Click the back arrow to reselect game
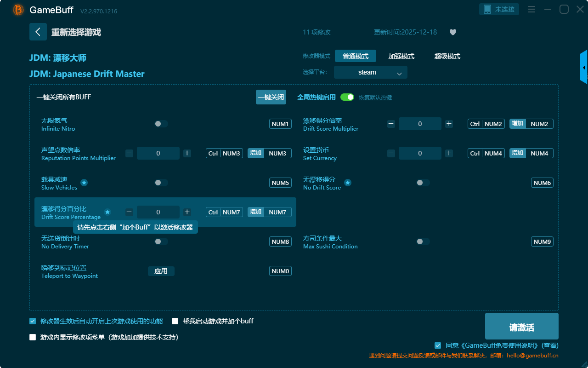588x368 pixels. click(38, 32)
